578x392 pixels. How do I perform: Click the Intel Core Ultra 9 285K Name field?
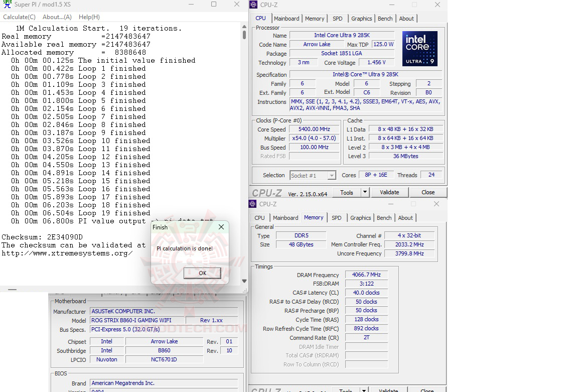tap(342, 36)
